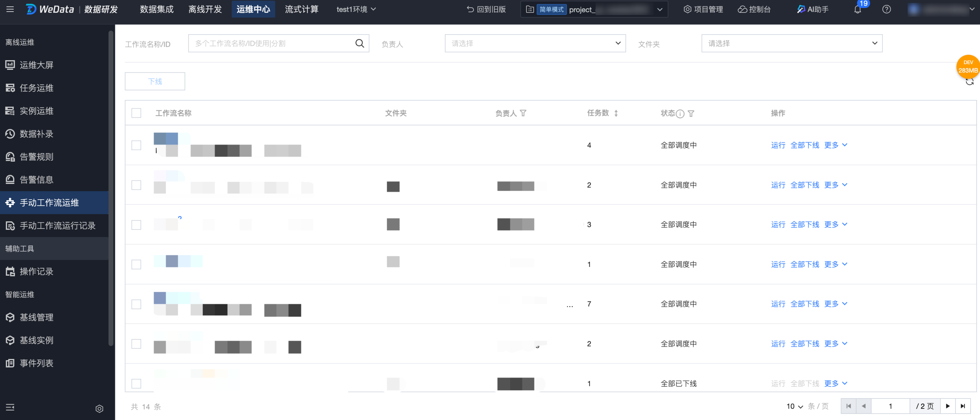Screen dimensions: 980x420
Task: Click the workflow name search magnifier icon
Action: click(360, 43)
